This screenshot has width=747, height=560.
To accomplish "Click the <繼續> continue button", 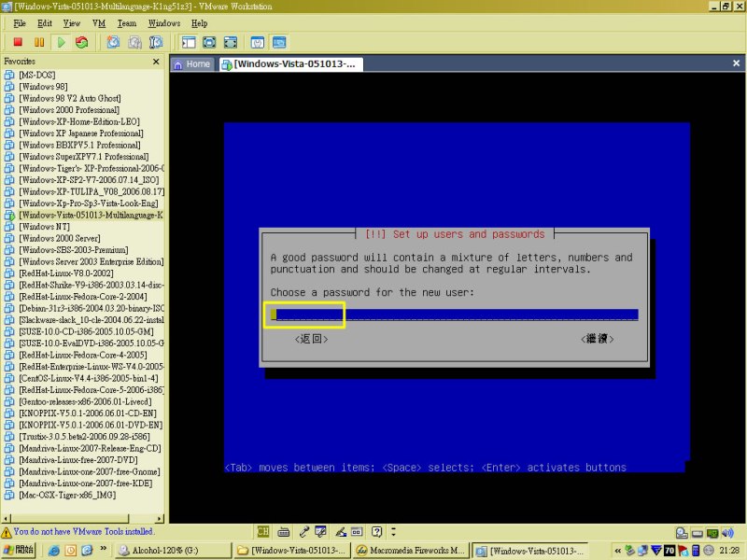I will pyautogui.click(x=597, y=339).
